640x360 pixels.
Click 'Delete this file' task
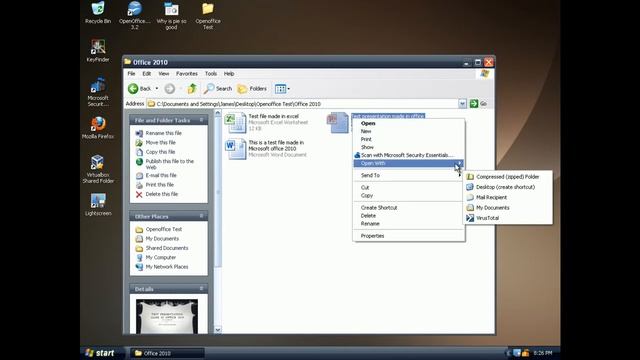157,194
